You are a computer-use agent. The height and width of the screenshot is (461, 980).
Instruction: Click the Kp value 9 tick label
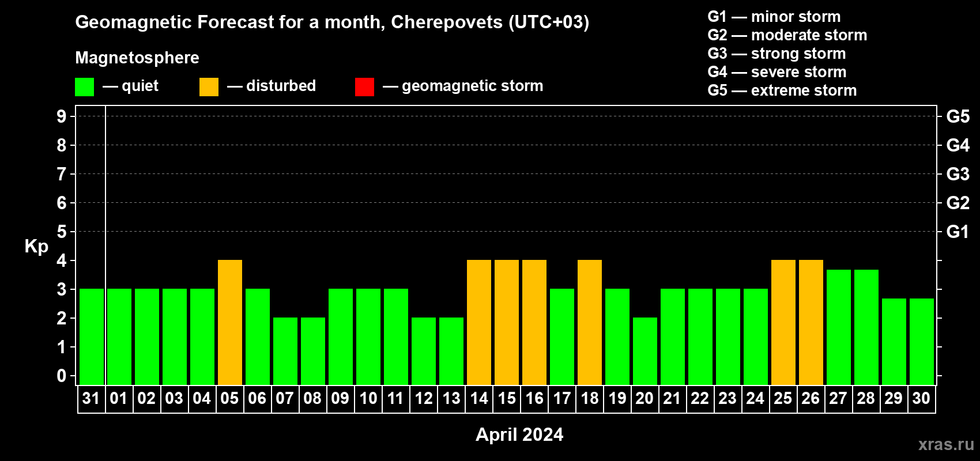tap(62, 116)
